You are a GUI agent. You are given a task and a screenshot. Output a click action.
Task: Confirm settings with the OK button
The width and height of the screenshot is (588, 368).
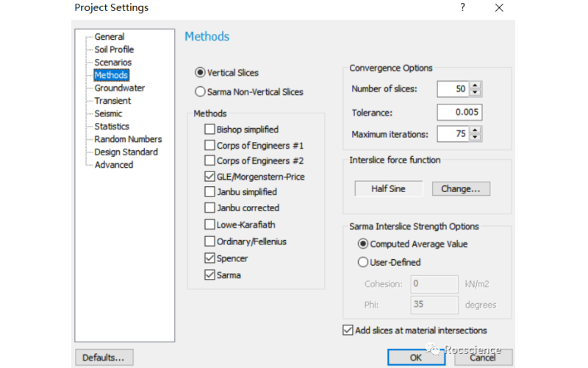[x=416, y=358]
